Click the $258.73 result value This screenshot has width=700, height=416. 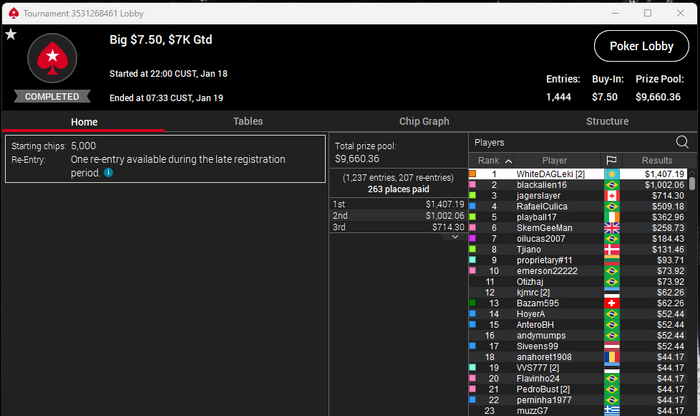coord(667,228)
